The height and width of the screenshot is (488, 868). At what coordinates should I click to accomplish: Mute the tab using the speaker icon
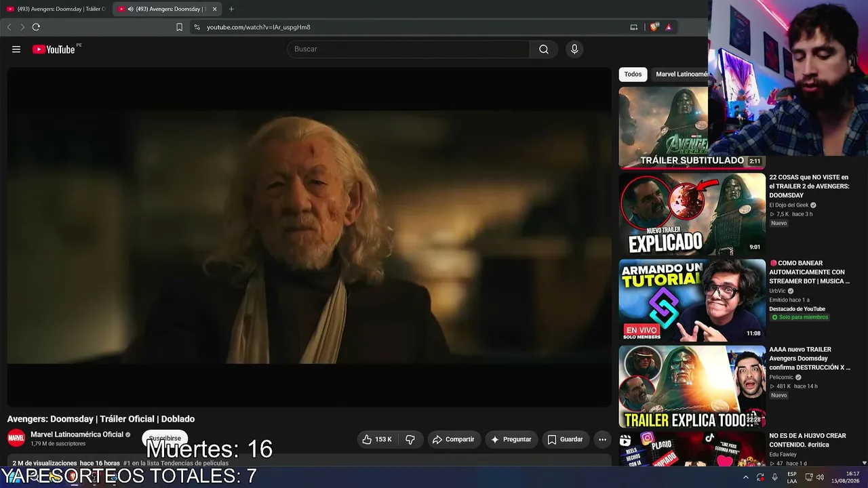point(130,9)
